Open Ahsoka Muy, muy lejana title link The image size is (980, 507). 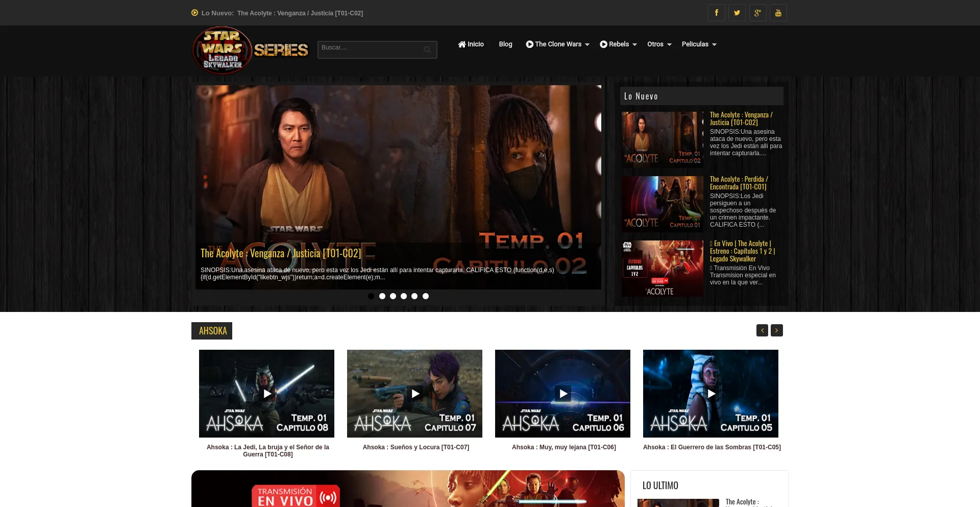(x=564, y=447)
